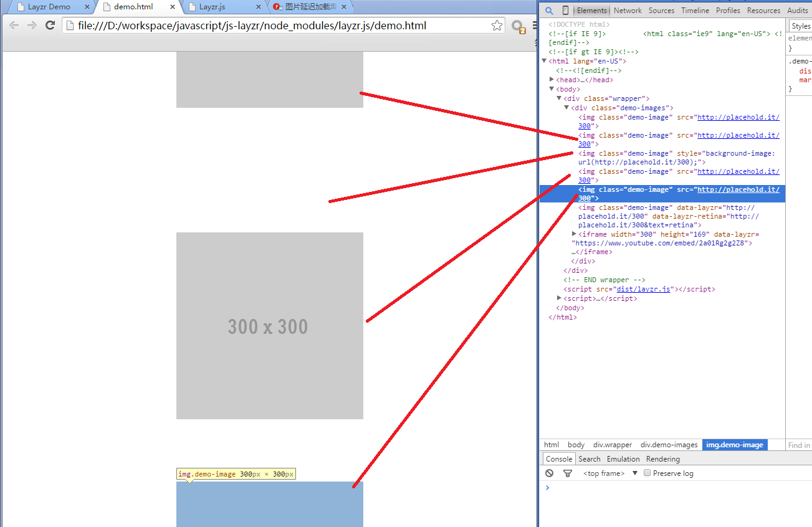
Task: Select img.demo-image in the breadcrumb bar
Action: coord(734,445)
